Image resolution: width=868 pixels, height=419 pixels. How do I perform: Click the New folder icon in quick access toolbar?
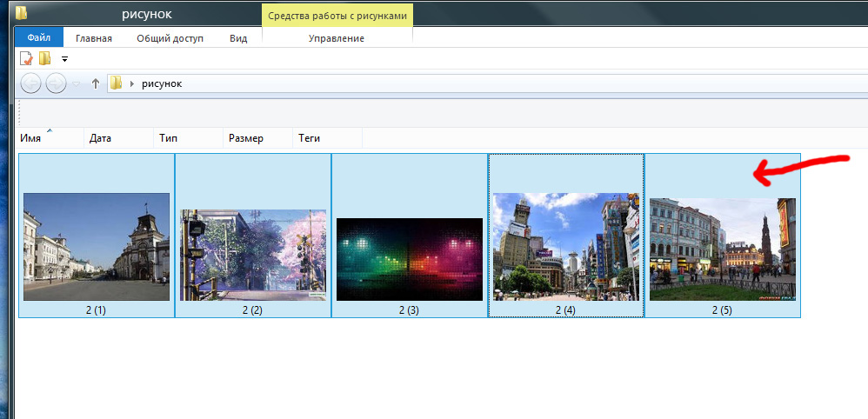[x=45, y=58]
